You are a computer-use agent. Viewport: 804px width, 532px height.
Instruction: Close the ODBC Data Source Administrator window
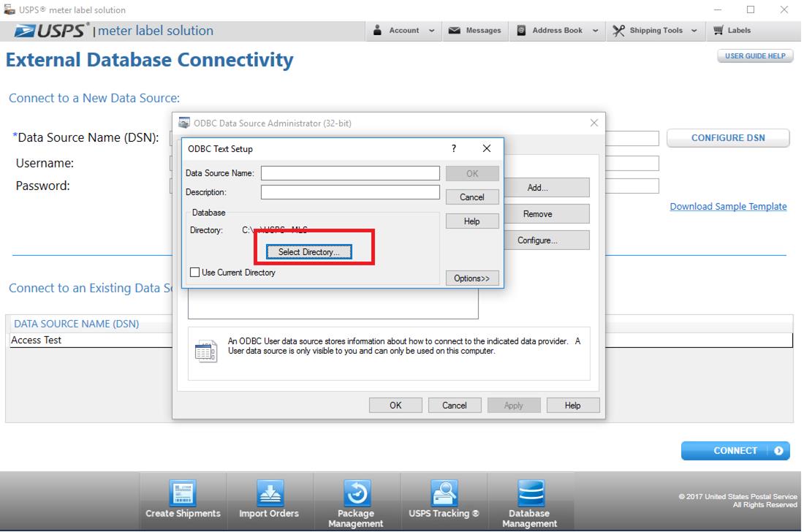click(x=593, y=123)
